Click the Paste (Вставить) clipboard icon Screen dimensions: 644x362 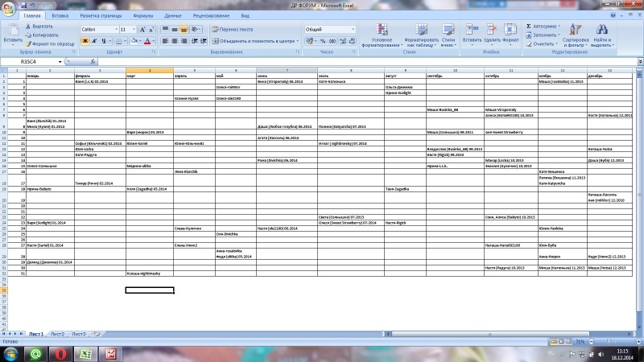12,31
